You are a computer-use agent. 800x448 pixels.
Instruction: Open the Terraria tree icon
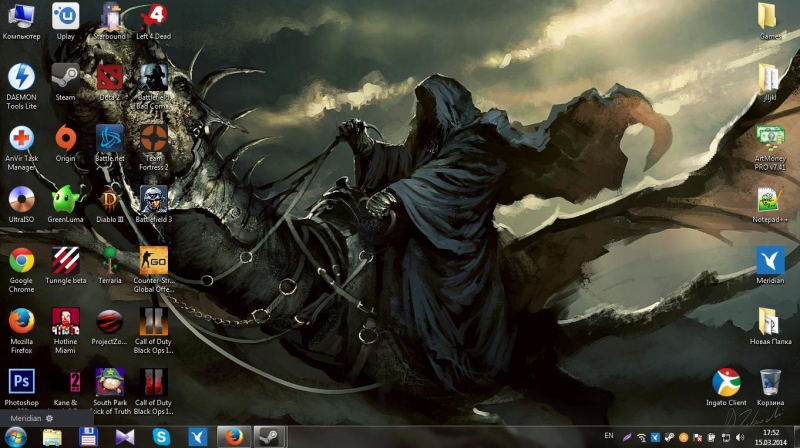pyautogui.click(x=109, y=266)
